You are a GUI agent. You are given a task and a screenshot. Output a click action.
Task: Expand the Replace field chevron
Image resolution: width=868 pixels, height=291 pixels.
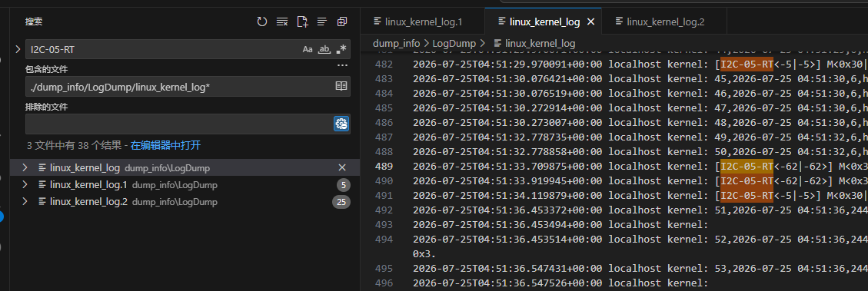(x=18, y=49)
